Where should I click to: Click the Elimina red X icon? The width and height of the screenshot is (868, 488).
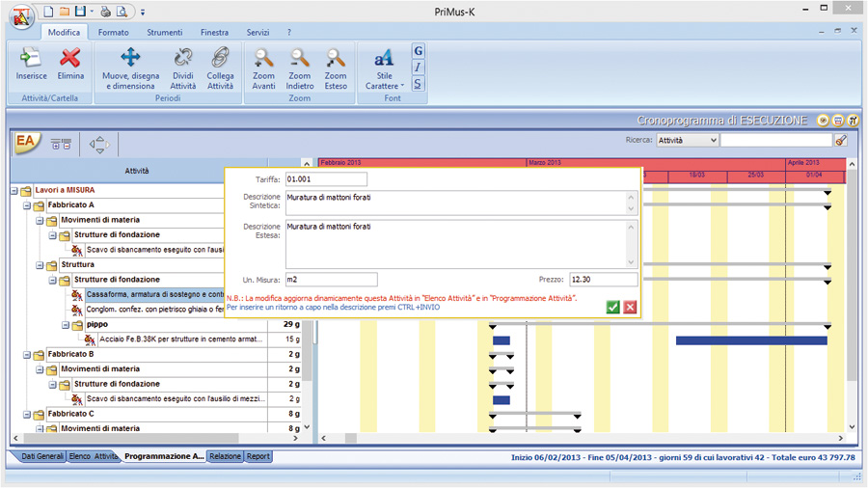[70, 58]
